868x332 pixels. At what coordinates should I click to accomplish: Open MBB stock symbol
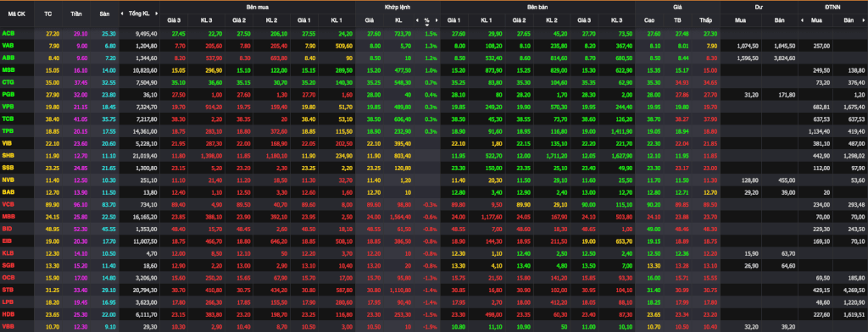click(8, 216)
